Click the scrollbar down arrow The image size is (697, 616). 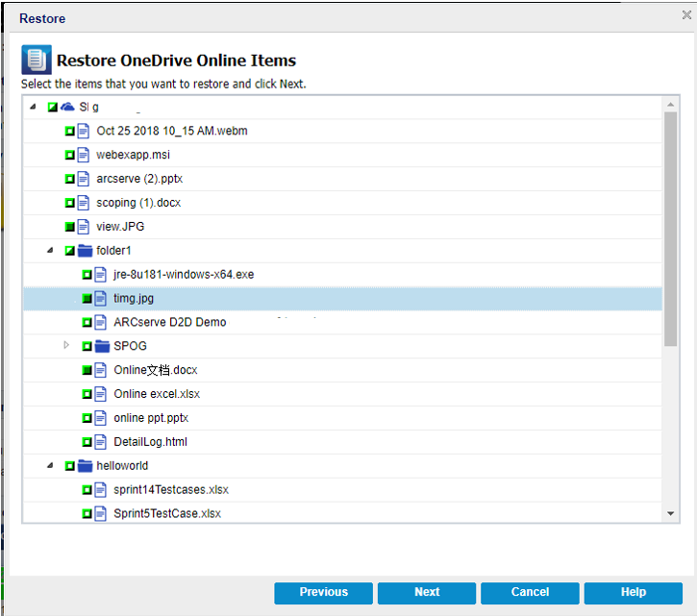[671, 514]
